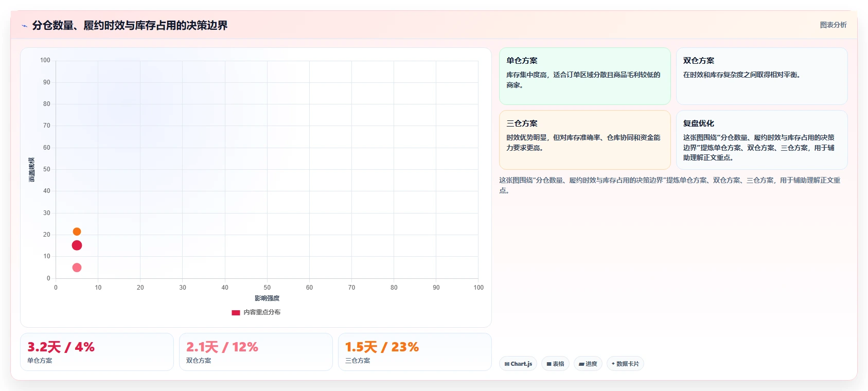The height and width of the screenshot is (391, 868).
Task: Select the 表格 tag chip
Action: [x=555, y=364]
